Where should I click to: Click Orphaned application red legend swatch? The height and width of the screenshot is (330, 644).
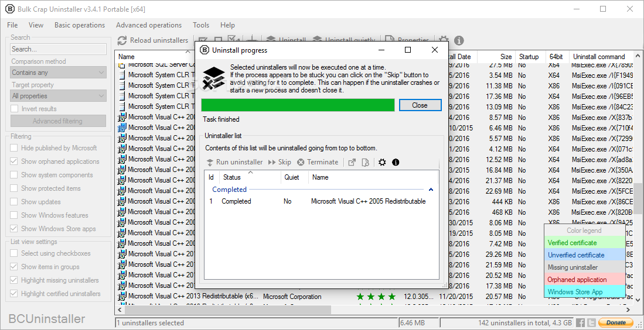[584, 280]
